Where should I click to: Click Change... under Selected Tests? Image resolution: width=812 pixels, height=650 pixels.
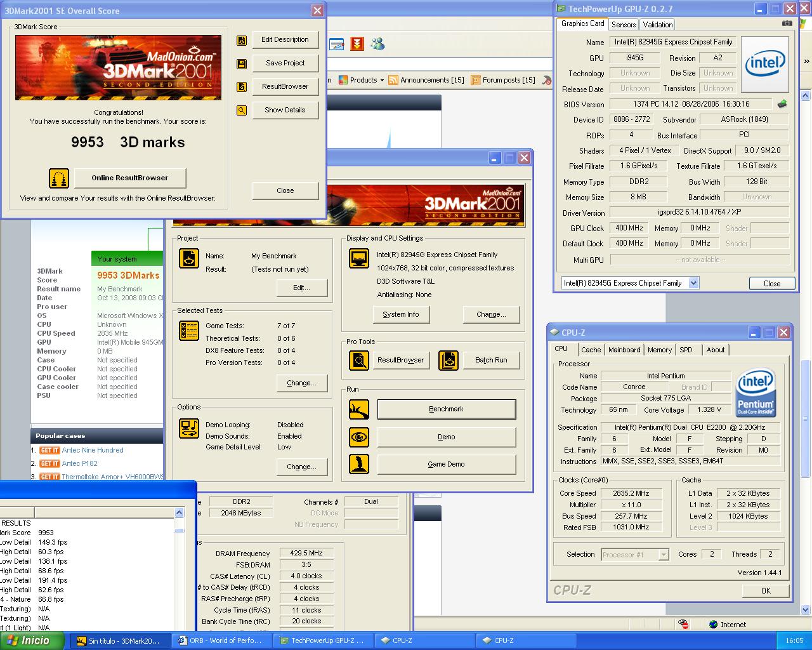tap(302, 383)
